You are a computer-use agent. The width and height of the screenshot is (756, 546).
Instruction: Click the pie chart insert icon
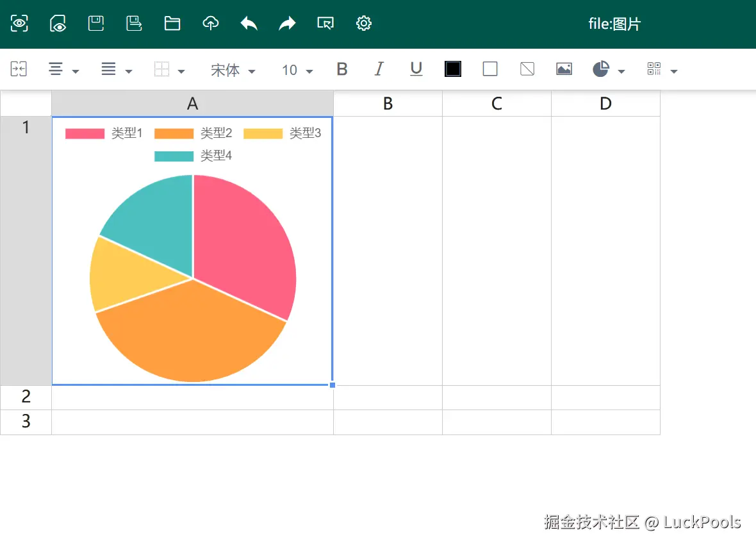pyautogui.click(x=601, y=69)
